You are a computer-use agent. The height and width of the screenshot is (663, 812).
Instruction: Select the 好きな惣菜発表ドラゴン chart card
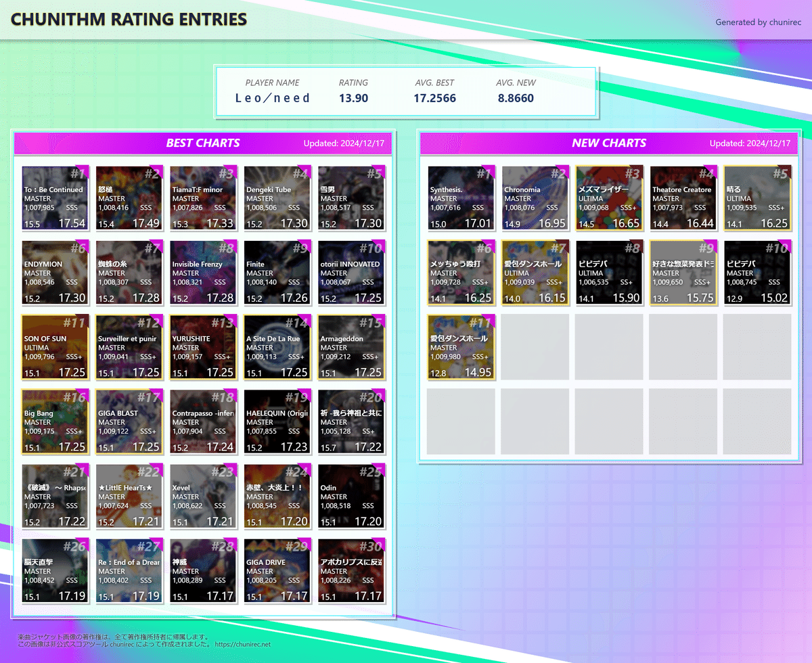tap(683, 273)
